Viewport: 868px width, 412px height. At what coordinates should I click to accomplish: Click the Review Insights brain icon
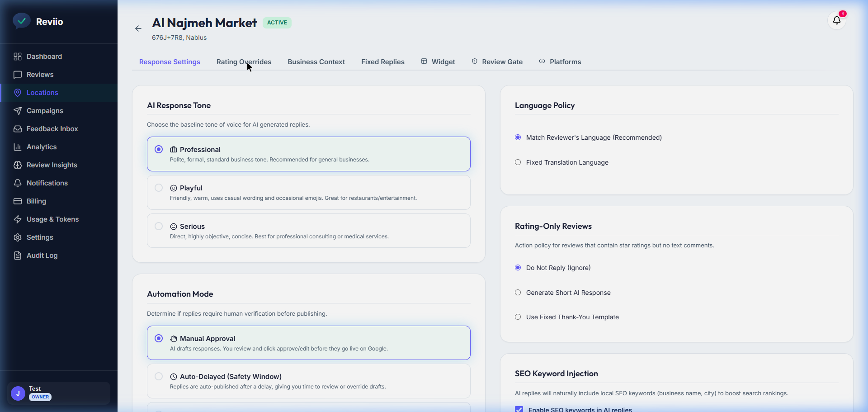(x=18, y=165)
